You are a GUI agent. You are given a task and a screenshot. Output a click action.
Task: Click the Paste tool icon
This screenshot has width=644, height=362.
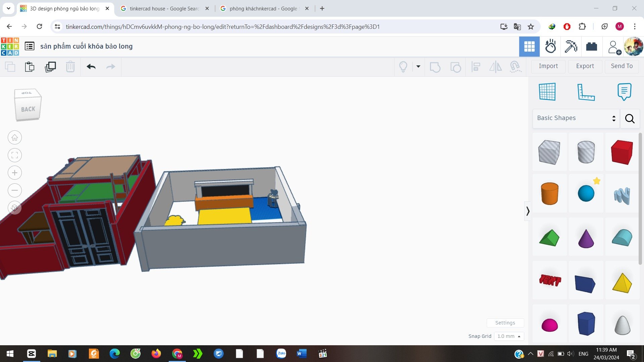(30, 67)
